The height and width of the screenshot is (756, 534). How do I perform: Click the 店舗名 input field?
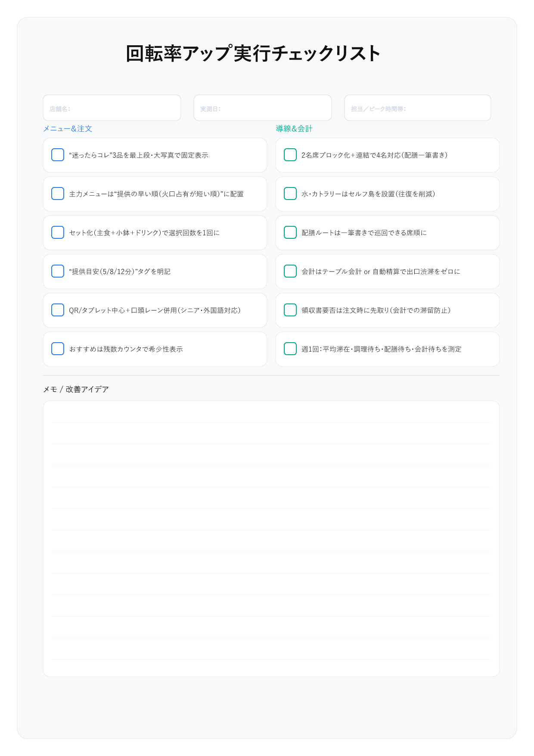click(x=112, y=108)
